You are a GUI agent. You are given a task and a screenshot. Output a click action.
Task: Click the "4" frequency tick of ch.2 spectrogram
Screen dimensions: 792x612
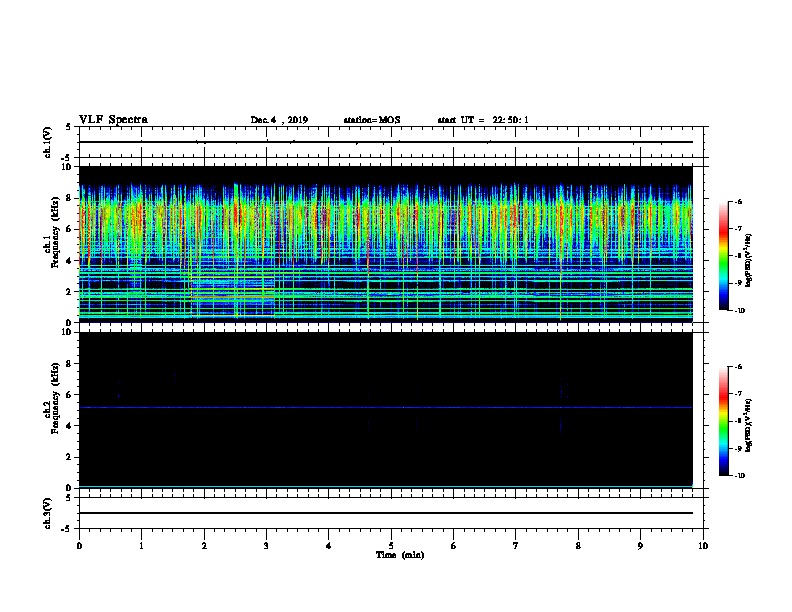(x=69, y=426)
